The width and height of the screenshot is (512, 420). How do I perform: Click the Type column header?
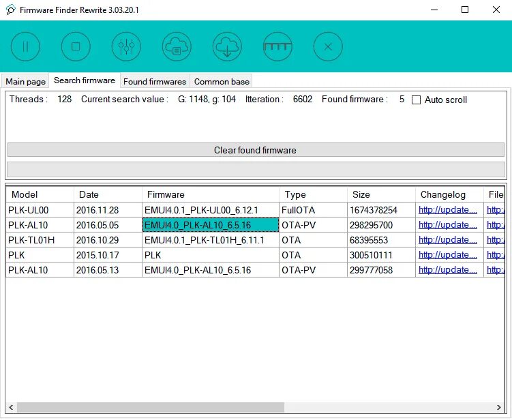click(x=313, y=194)
